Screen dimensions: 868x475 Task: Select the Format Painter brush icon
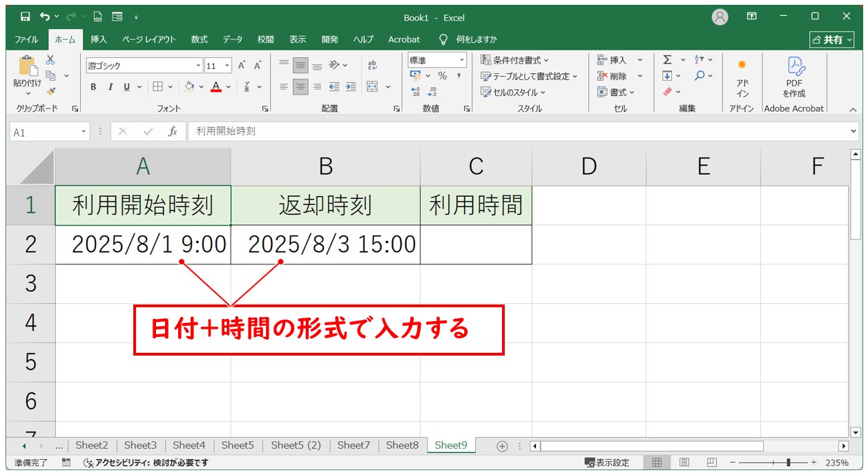(x=50, y=90)
